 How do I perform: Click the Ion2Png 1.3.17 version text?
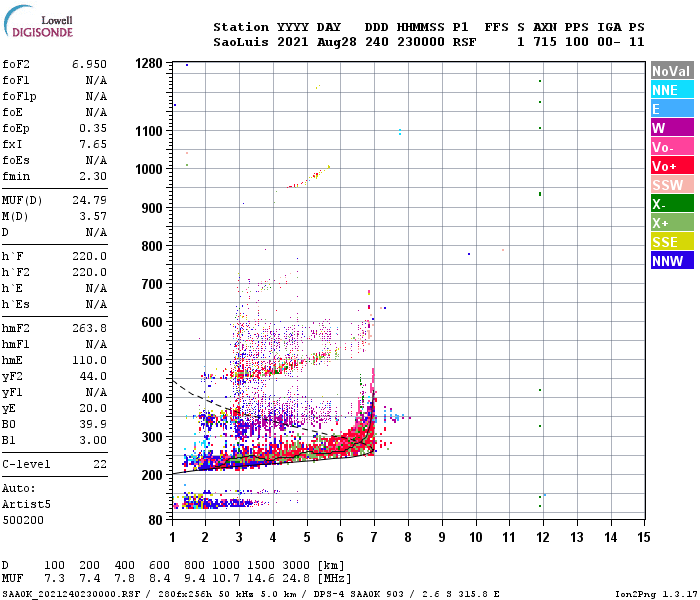656,594
